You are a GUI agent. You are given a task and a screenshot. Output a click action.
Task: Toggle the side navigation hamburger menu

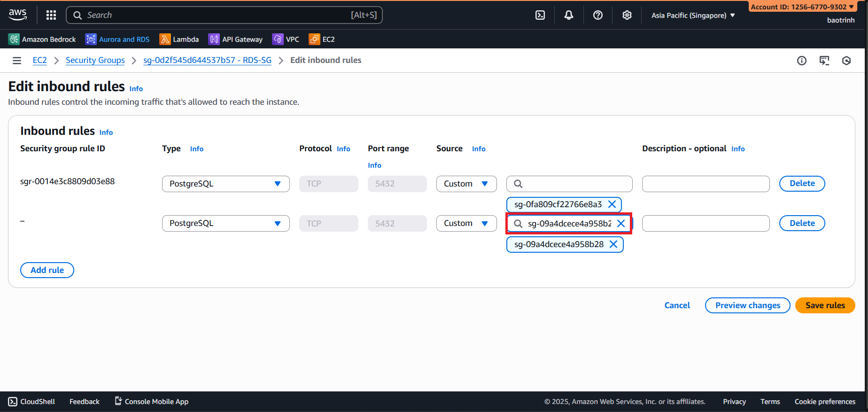(17, 60)
